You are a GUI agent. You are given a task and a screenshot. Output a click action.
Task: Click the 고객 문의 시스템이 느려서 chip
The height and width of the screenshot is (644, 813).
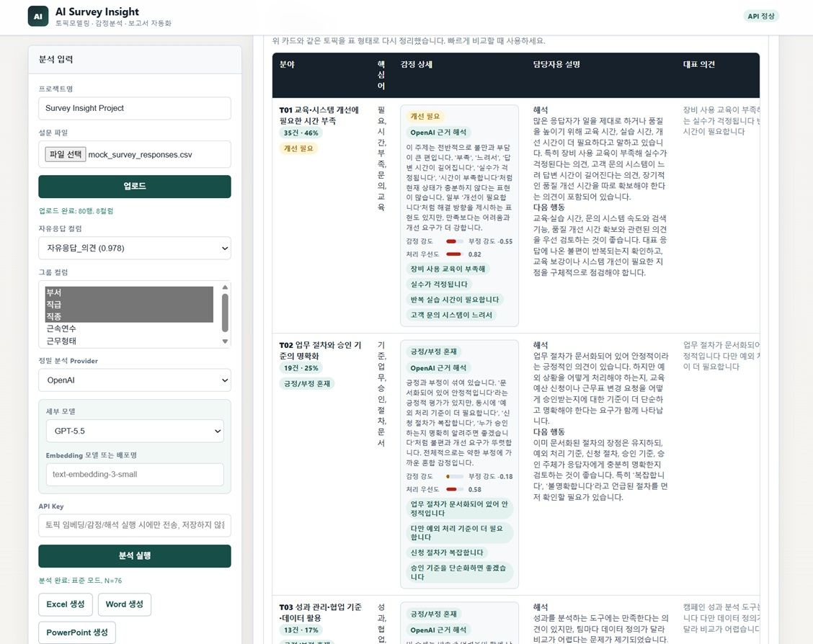coord(451,315)
